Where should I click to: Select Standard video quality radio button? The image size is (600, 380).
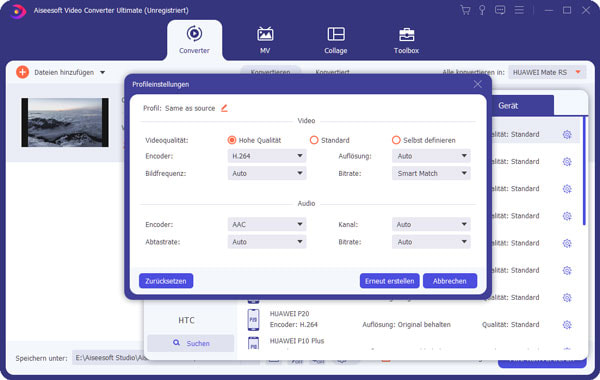[314, 140]
